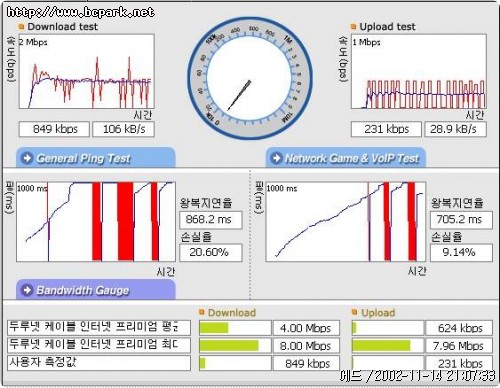Click the 849 kbps value in bandwidth table
Screen dimensions: 500x388
click(x=306, y=363)
